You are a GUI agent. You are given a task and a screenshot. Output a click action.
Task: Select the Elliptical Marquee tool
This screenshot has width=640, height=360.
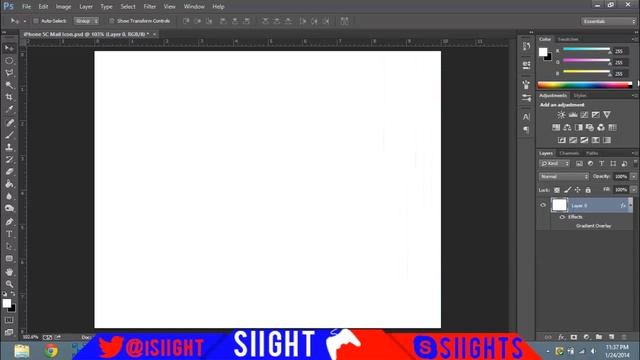tap(9, 61)
